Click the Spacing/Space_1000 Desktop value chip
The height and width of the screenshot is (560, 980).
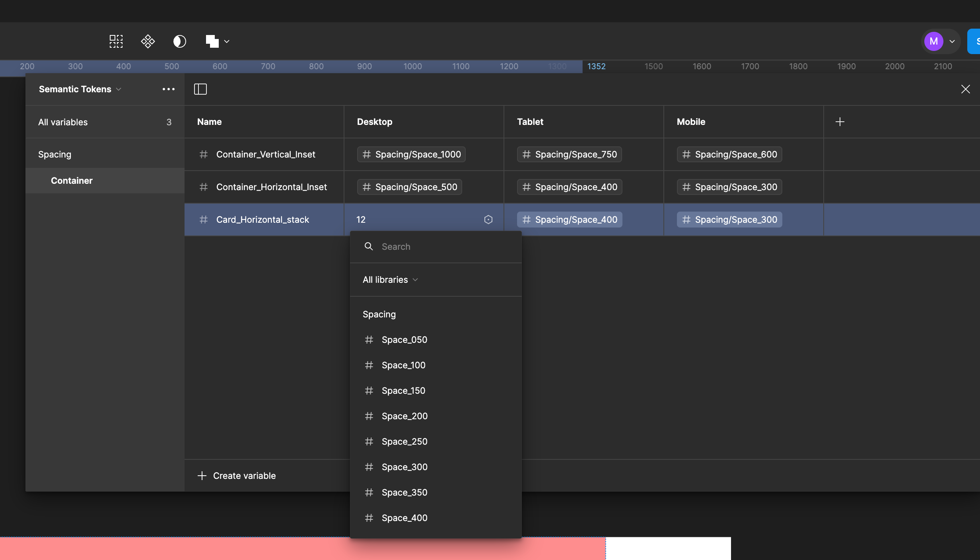(x=411, y=154)
